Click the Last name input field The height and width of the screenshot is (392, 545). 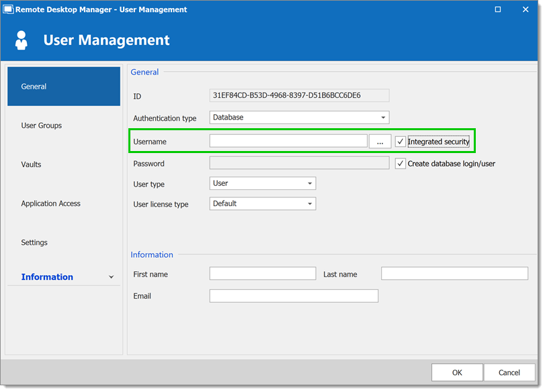click(x=454, y=274)
